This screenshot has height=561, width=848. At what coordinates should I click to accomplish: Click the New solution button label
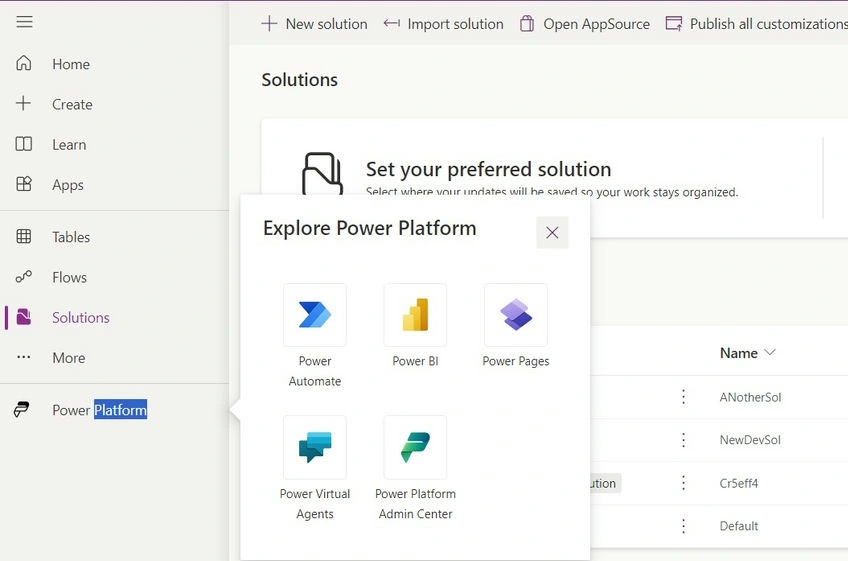326,24
